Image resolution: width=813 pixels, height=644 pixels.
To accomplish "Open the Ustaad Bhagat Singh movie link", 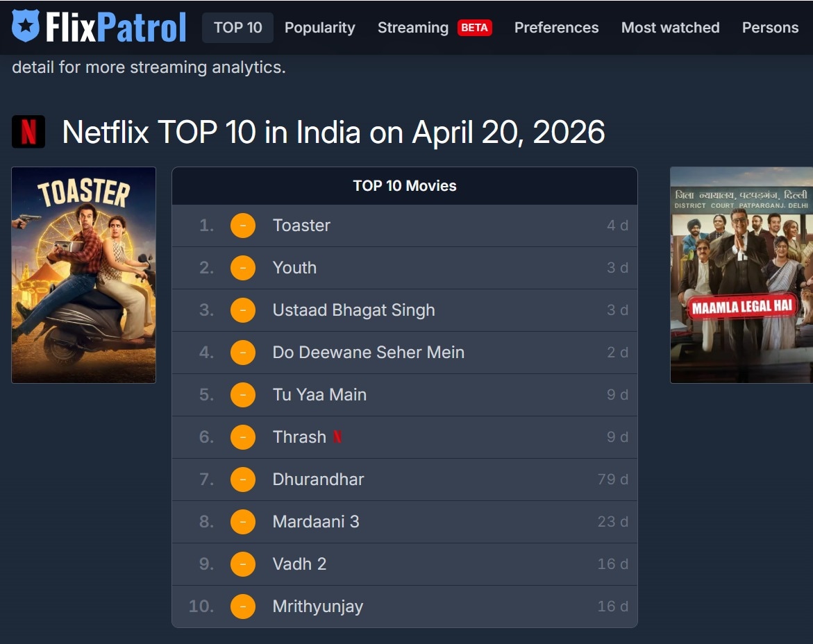I will (353, 310).
